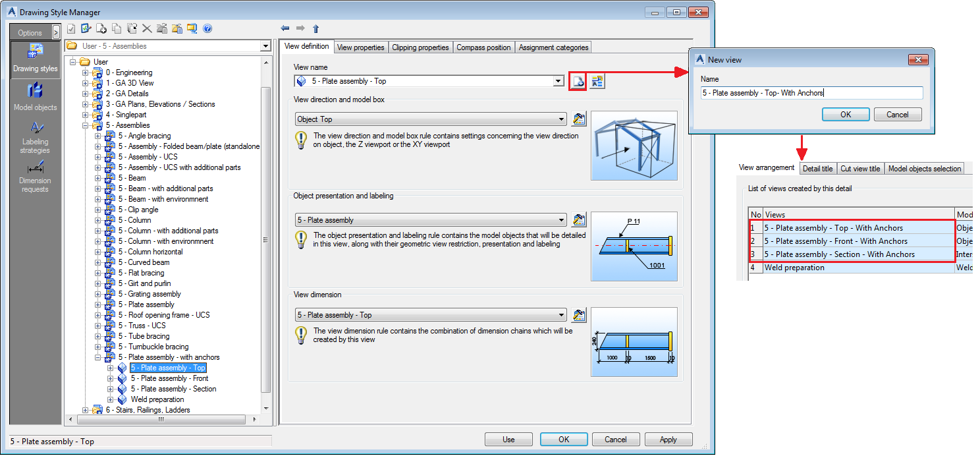Click the rename view icon beside View name
Viewport: 980px width, 462px height.
[597, 81]
